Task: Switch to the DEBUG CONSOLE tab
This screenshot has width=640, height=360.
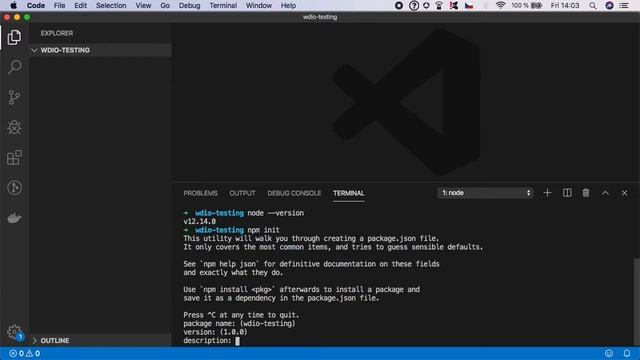Action: (294, 193)
